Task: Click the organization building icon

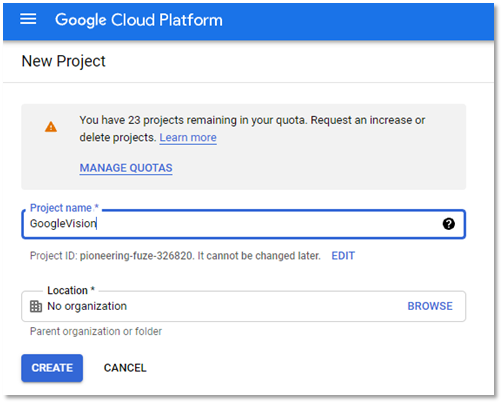Action: 36,306
